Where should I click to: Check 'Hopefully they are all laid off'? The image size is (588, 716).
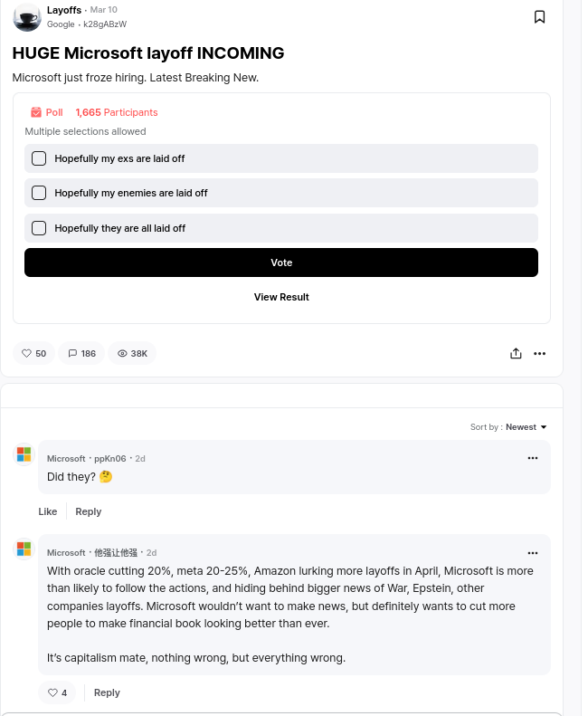39,228
